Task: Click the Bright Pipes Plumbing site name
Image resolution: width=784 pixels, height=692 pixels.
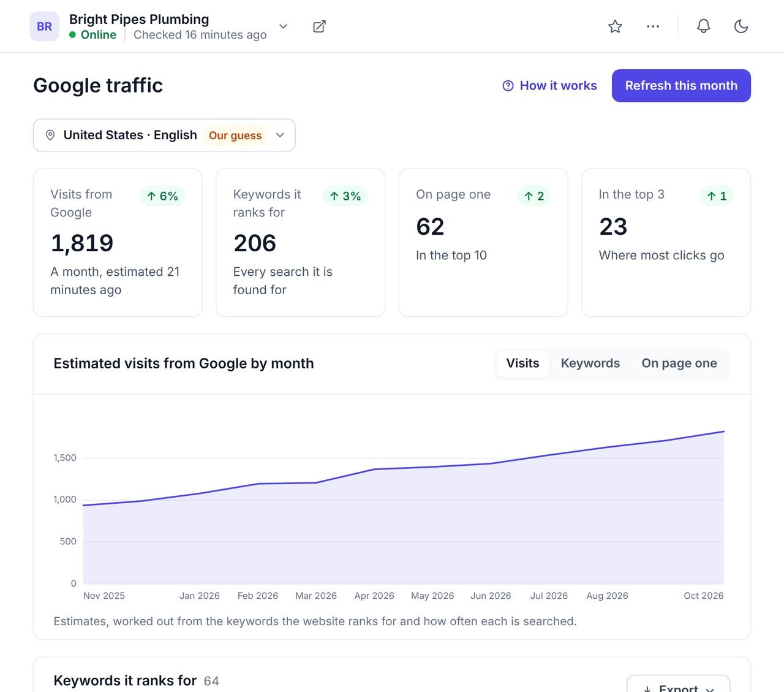Action: click(x=139, y=20)
